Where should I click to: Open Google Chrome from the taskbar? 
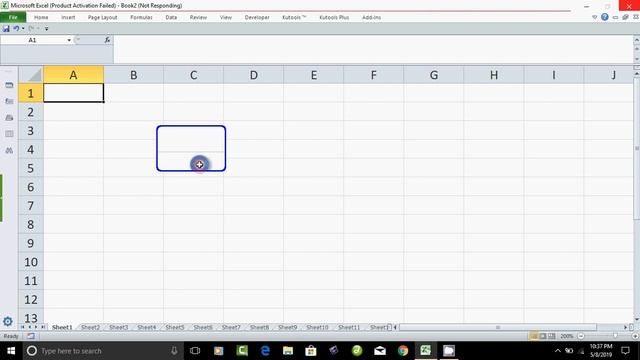click(x=403, y=351)
